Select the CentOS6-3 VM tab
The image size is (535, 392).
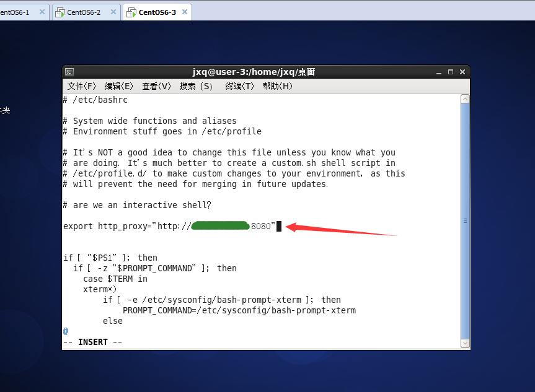point(157,12)
